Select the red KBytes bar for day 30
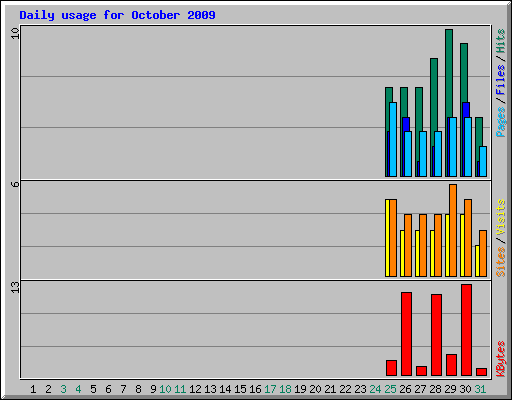The width and height of the screenshot is (512, 400). coord(466,330)
